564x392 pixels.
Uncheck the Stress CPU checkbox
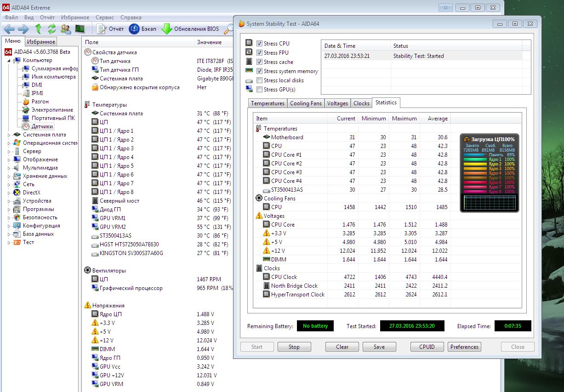point(259,43)
